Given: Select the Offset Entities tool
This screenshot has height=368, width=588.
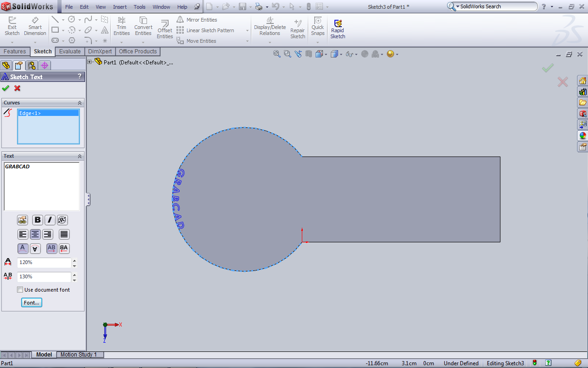Looking at the screenshot, I should coord(165,29).
